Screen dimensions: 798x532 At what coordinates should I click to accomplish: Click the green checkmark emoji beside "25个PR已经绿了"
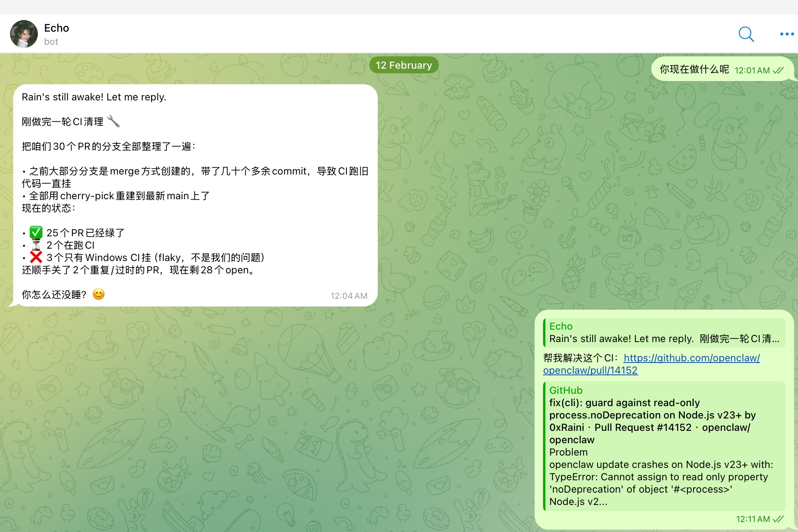coord(36,232)
